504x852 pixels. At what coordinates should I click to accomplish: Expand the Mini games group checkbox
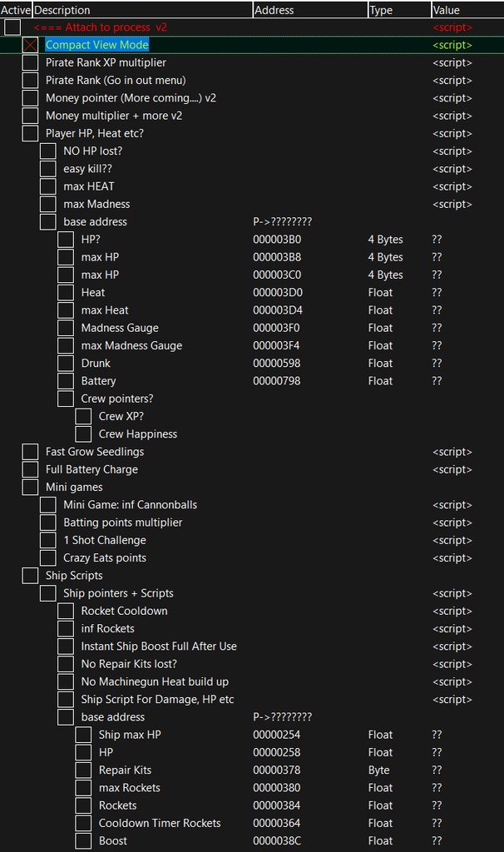click(x=30, y=488)
